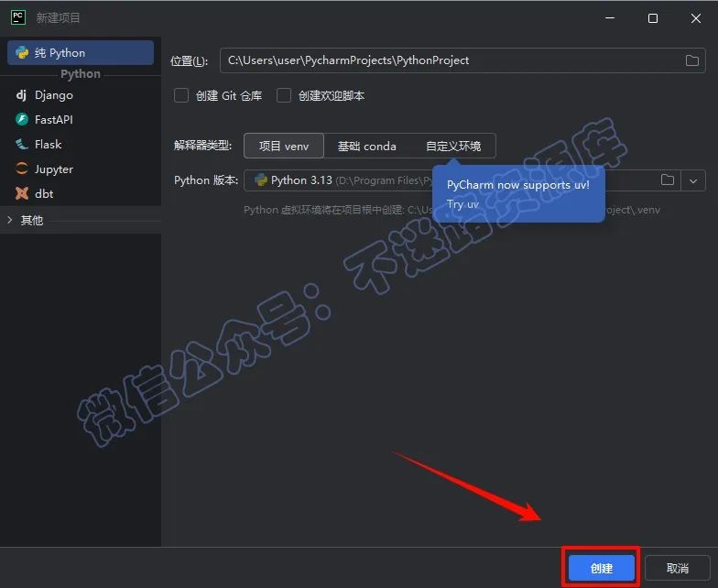Select the 自定义环境 interpreter type
The width and height of the screenshot is (718, 588).
(x=453, y=147)
